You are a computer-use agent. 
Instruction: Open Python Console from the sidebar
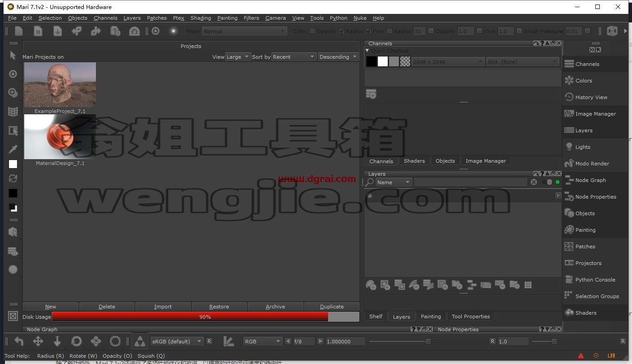tap(595, 280)
